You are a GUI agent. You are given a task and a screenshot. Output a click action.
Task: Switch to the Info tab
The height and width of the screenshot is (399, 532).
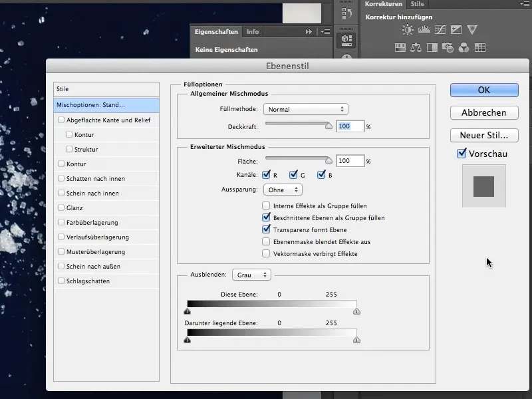(253, 31)
